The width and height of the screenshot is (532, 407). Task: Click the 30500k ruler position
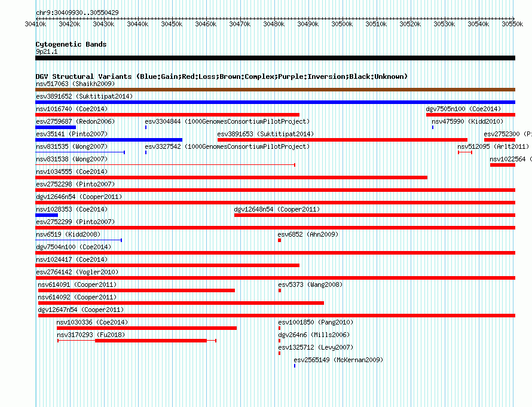pos(342,24)
